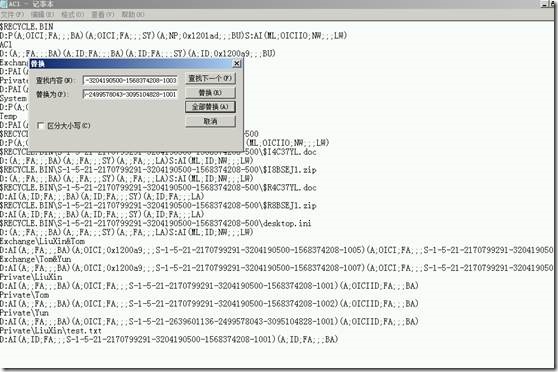Open the 编辑(E) menu
Viewport: 558px width, 372px height.
pyautogui.click(x=42, y=14)
